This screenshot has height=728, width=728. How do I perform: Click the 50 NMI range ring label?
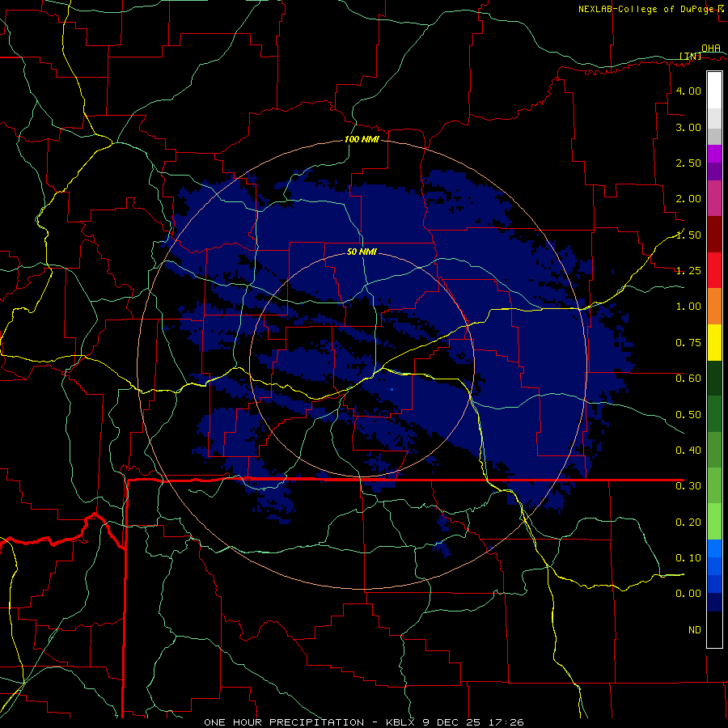pyautogui.click(x=362, y=252)
